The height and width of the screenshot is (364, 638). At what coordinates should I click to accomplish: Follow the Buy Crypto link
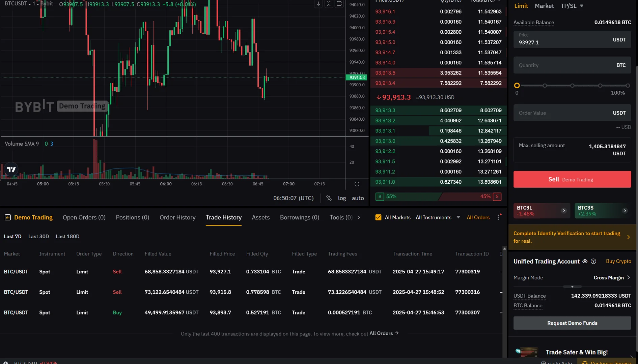tap(618, 261)
